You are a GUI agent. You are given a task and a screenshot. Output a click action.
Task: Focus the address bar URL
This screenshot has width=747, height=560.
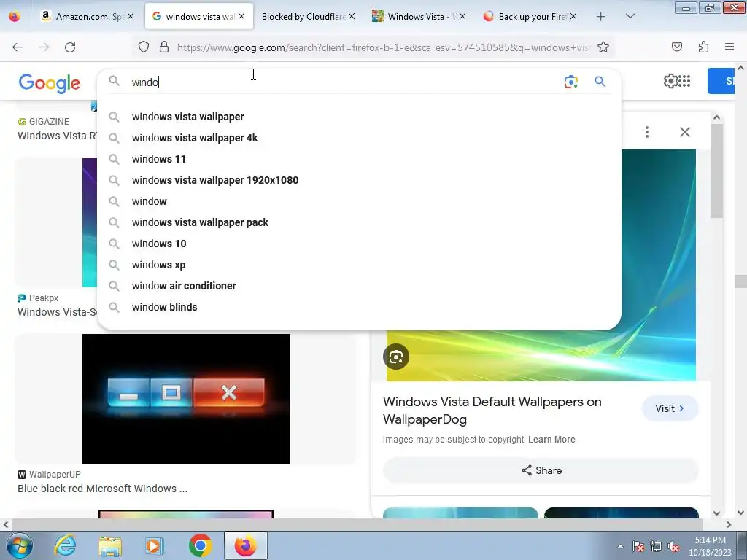(x=382, y=47)
